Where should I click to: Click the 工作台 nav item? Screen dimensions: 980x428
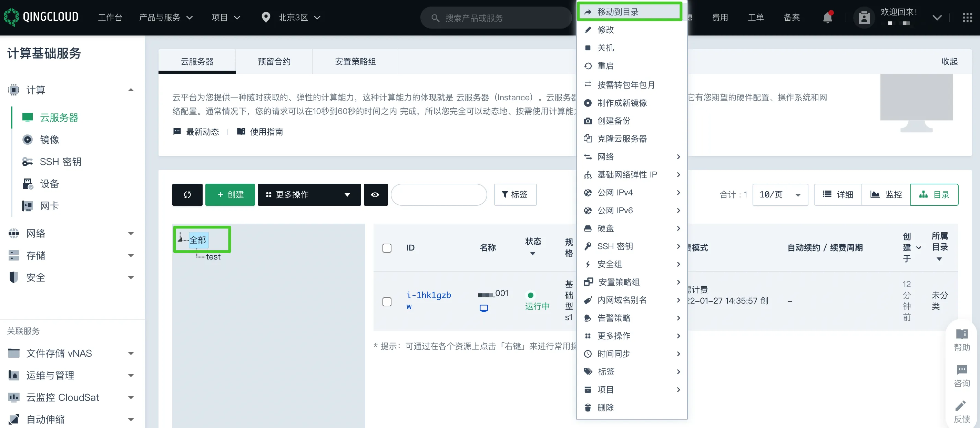[110, 18]
